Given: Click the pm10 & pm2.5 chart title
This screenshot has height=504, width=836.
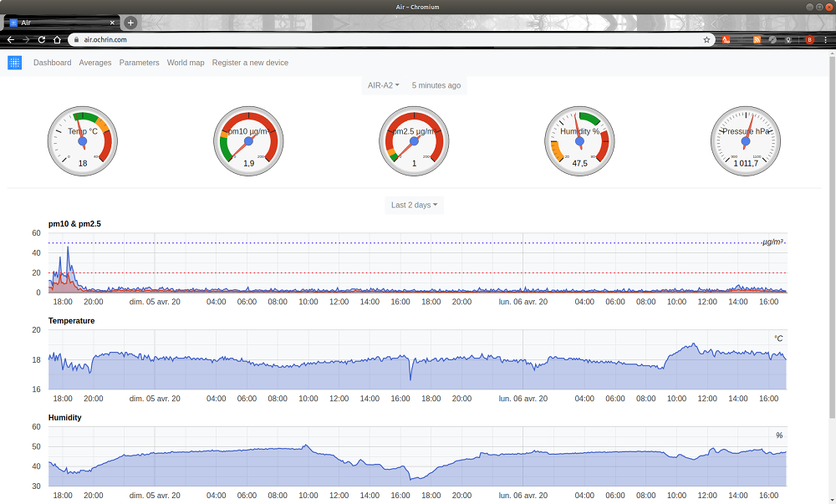Looking at the screenshot, I should [74, 224].
